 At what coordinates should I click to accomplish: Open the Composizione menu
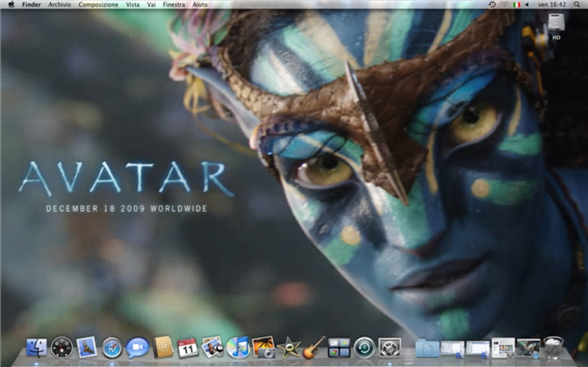(98, 5)
